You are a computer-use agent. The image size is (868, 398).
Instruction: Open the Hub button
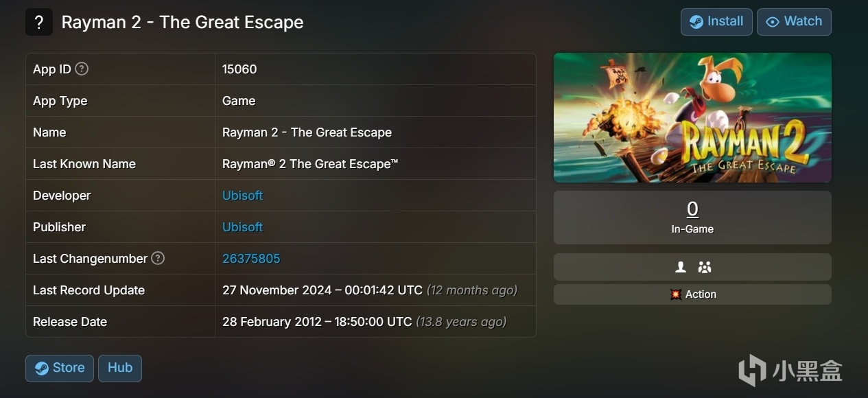[120, 368]
